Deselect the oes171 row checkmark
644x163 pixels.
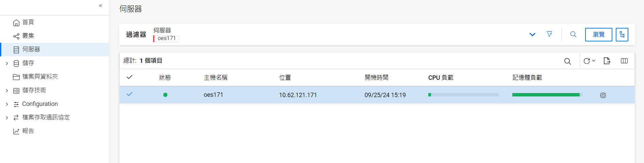pos(129,94)
